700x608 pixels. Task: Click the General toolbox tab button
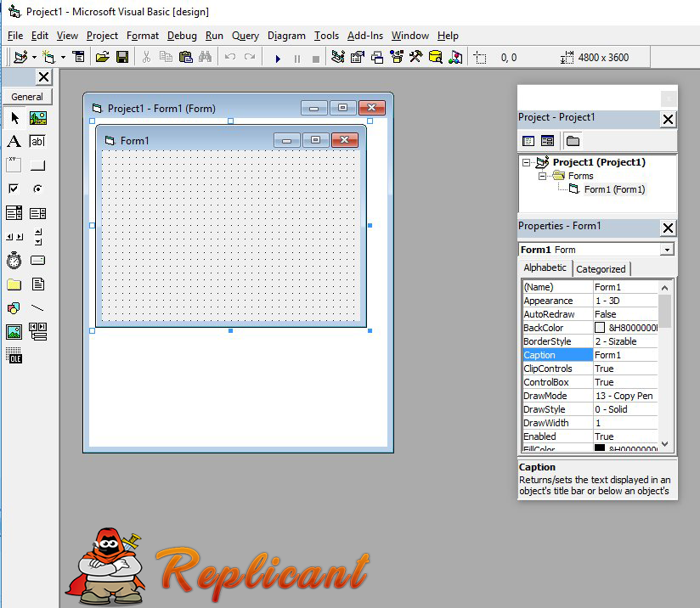point(27,97)
